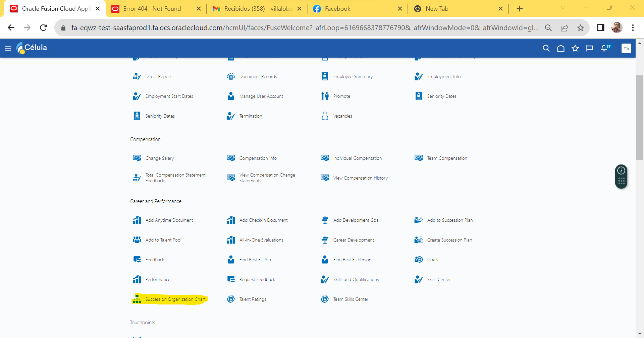Image resolution: width=644 pixels, height=338 pixels.
Task: Open the global search magnifier
Action: tap(546, 48)
